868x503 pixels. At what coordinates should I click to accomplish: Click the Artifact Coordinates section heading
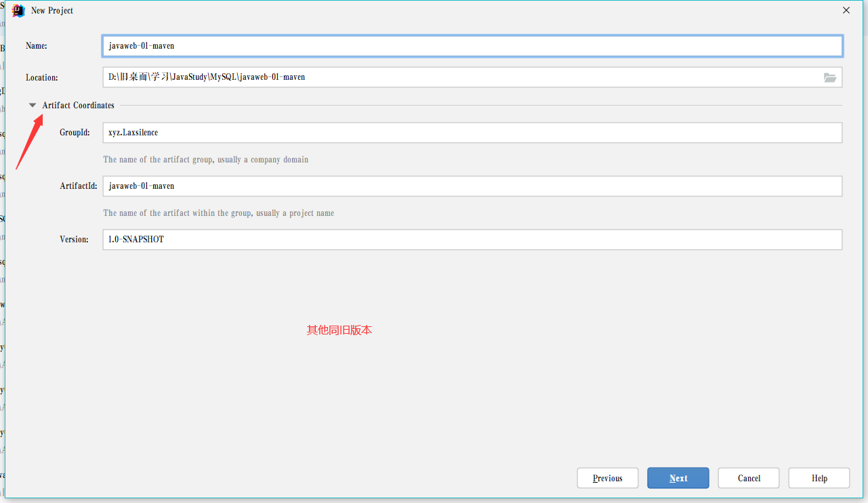click(x=78, y=106)
